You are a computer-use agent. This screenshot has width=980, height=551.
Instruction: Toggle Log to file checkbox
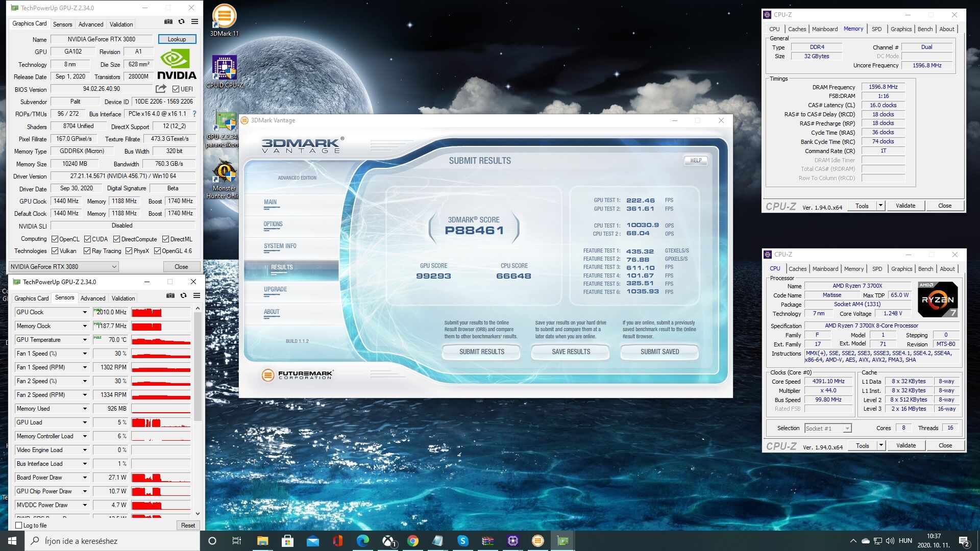19,525
